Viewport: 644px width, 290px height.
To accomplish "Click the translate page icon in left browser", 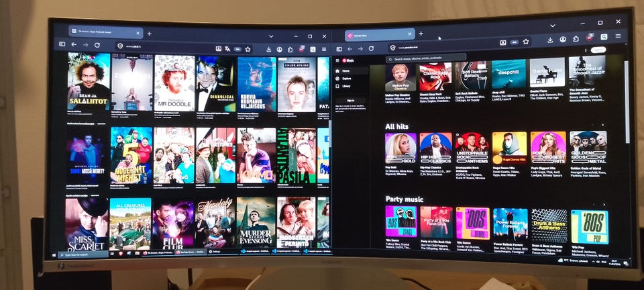I will click(227, 49).
